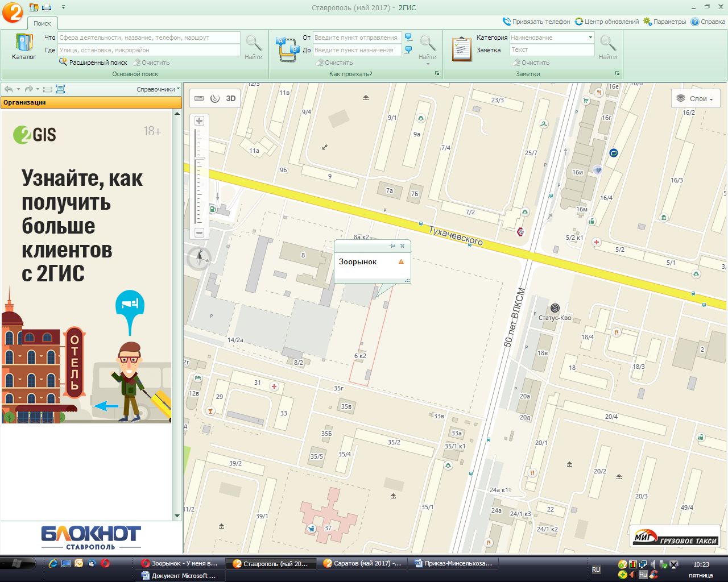Pin the Зоорынок popup with the pushpin
The height and width of the screenshot is (582, 728).
tap(392, 246)
